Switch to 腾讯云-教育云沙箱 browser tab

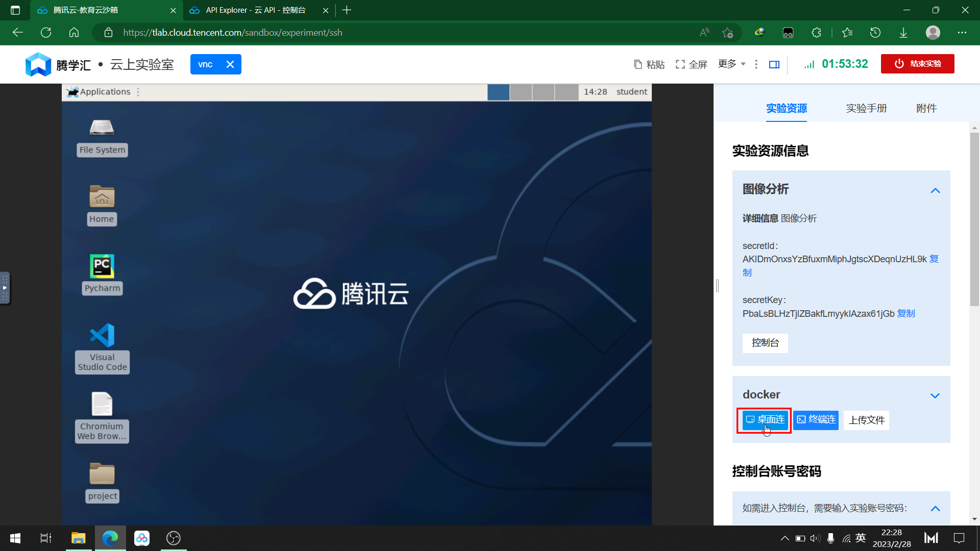tap(106, 10)
